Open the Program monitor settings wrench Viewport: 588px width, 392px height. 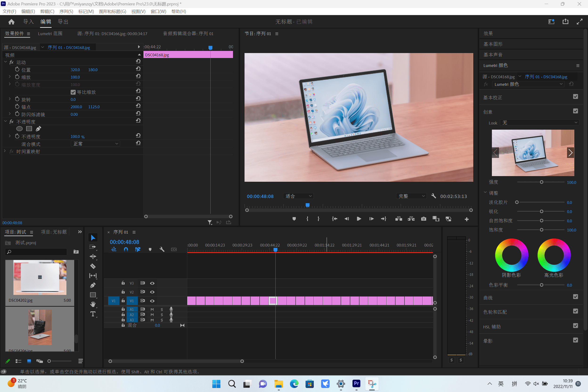tap(433, 196)
